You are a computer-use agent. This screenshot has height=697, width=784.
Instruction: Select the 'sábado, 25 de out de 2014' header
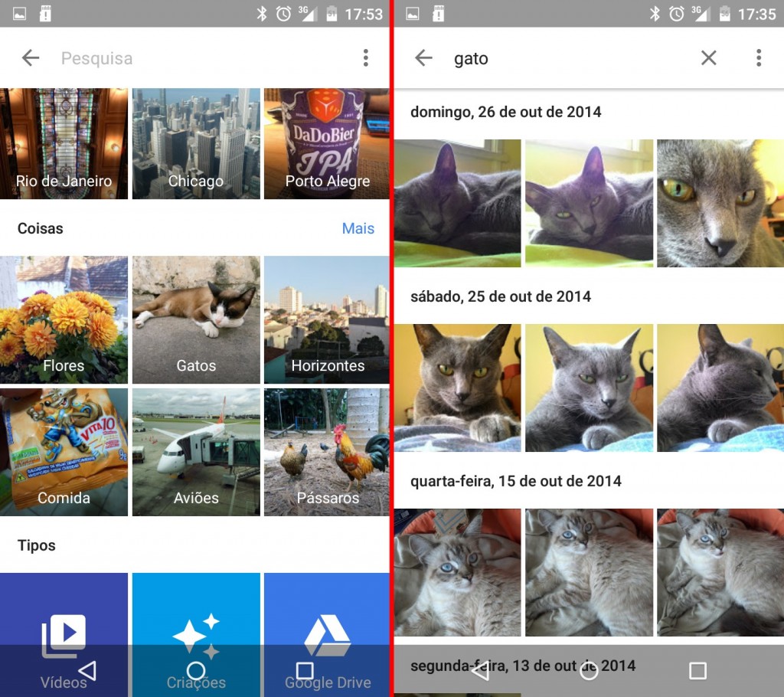501,296
